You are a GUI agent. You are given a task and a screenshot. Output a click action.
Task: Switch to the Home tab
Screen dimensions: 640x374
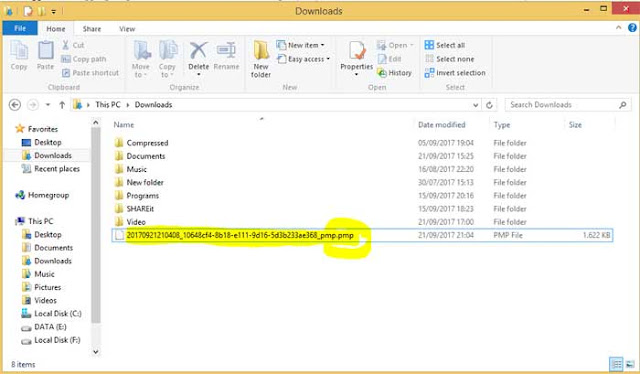56,29
